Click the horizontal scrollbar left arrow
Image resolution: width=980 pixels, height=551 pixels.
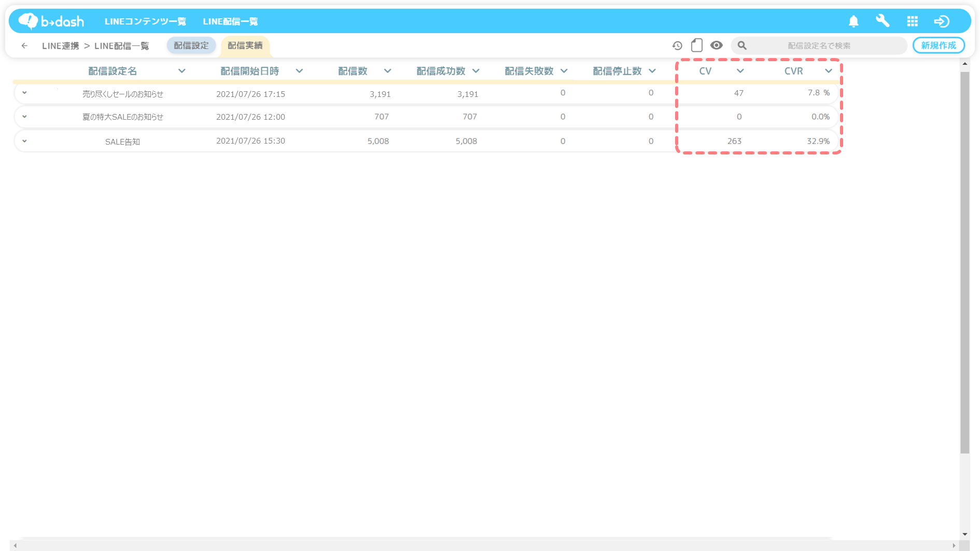[16, 545]
